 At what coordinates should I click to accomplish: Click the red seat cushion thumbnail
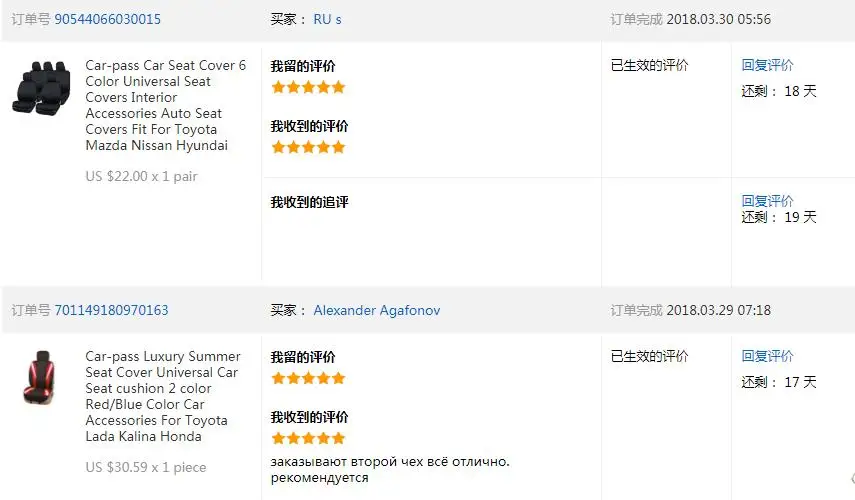click(x=40, y=377)
